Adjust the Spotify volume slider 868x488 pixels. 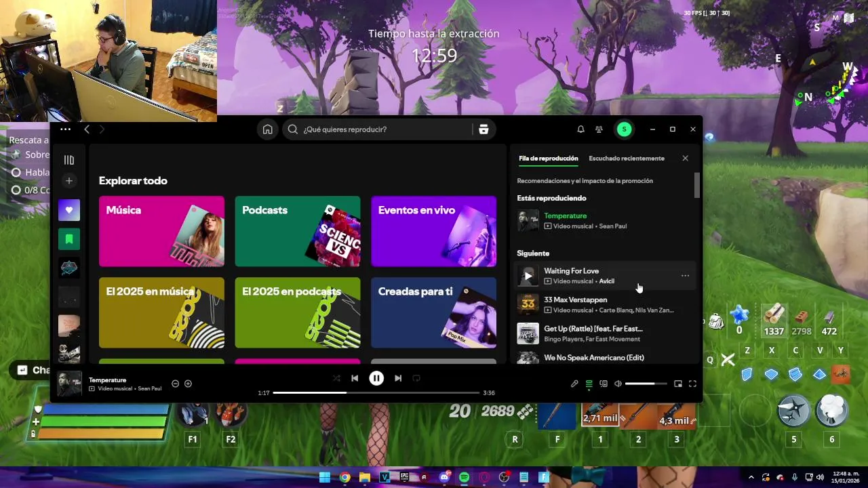click(646, 384)
